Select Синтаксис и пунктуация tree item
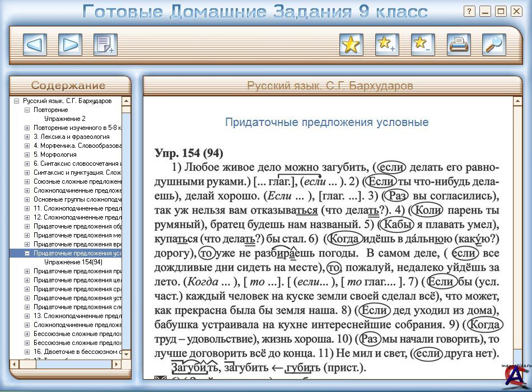The height and width of the screenshot is (392, 532). click(x=77, y=172)
